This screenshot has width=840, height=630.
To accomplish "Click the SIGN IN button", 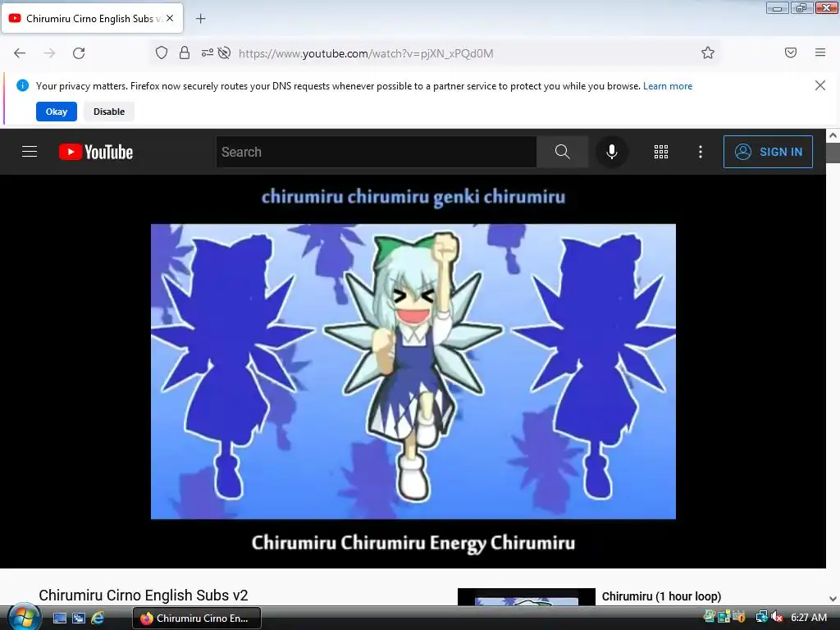I will 768,152.
